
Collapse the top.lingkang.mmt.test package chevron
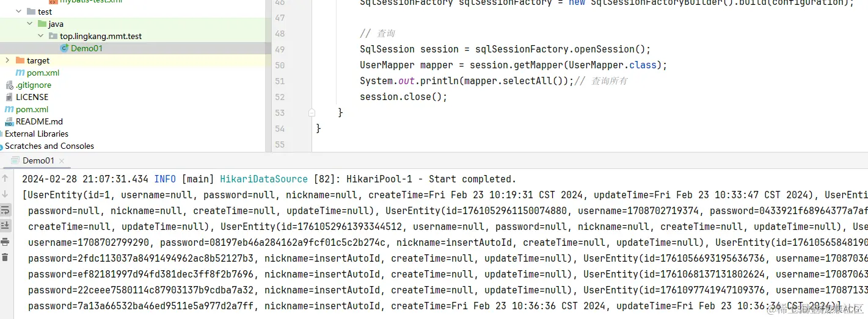click(41, 36)
